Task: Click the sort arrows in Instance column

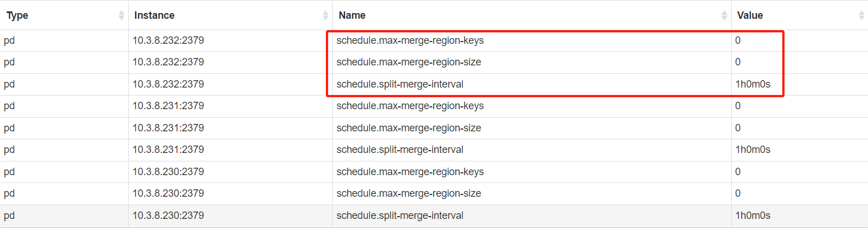Action: click(325, 16)
